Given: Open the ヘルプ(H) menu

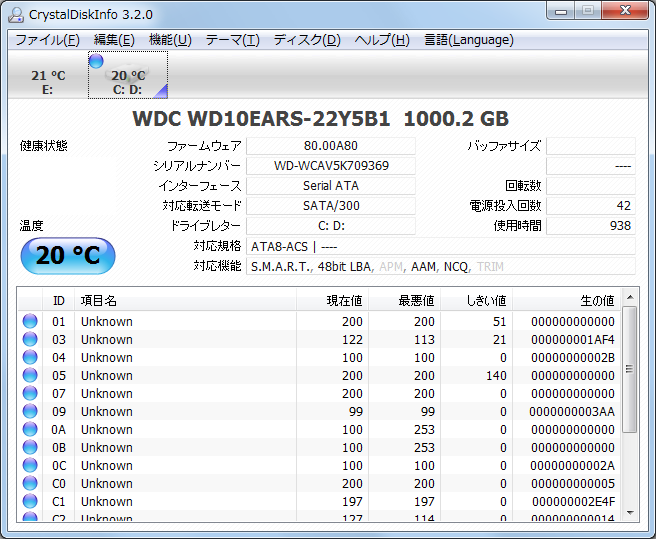Looking at the screenshot, I should click(382, 40).
